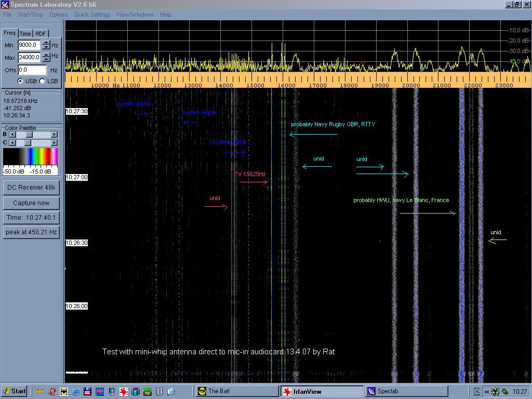The width and height of the screenshot is (532, 399).
Task: Open the Options menu
Action: tap(59, 15)
